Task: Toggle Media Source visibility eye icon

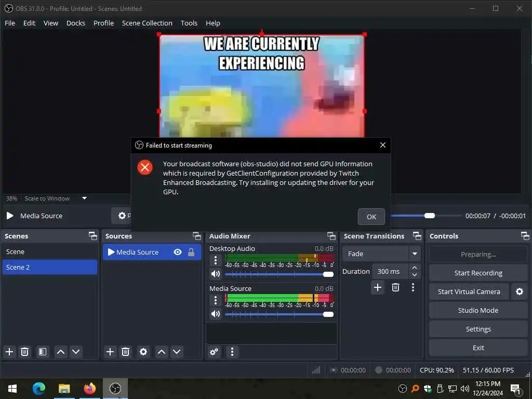Action: [x=178, y=252]
